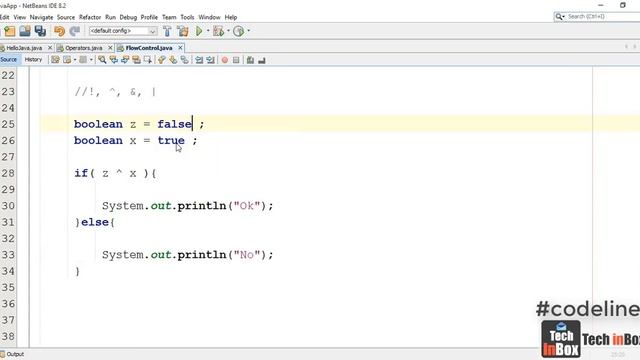Expand Run Project dropdown arrow
Viewport: 640px width, 360px height.
click(208, 31)
